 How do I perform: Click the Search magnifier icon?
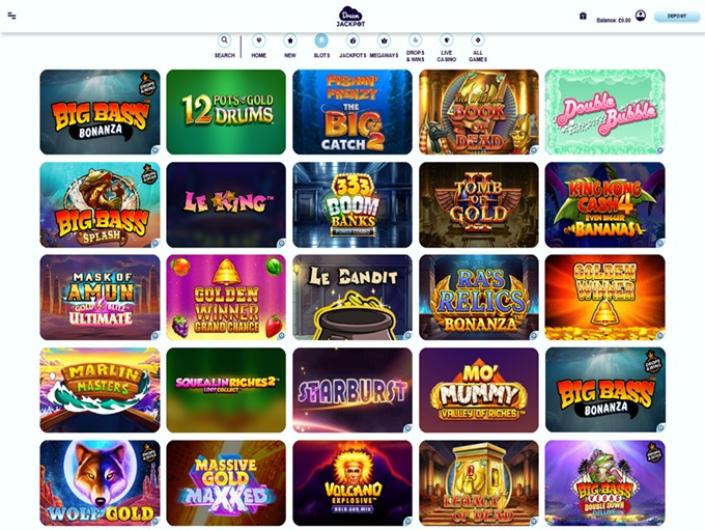click(224, 40)
